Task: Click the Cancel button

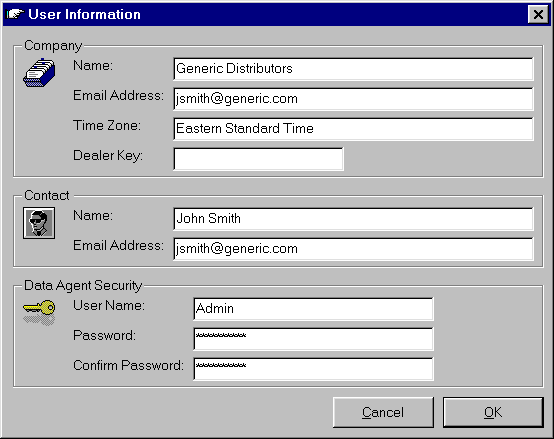Action: point(383,412)
